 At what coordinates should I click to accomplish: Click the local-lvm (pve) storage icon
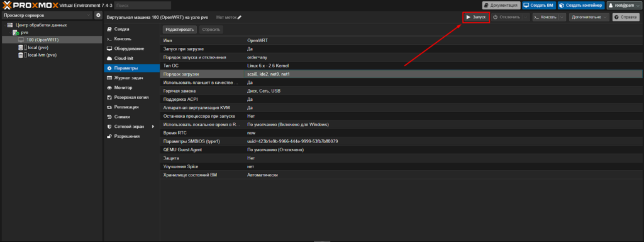pyautogui.click(x=21, y=55)
